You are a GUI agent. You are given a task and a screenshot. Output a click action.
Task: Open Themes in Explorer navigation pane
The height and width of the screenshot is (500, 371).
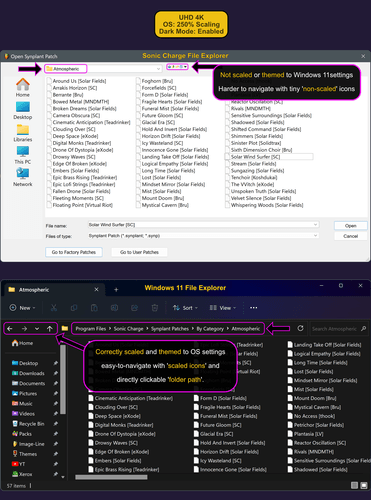pos(25,454)
